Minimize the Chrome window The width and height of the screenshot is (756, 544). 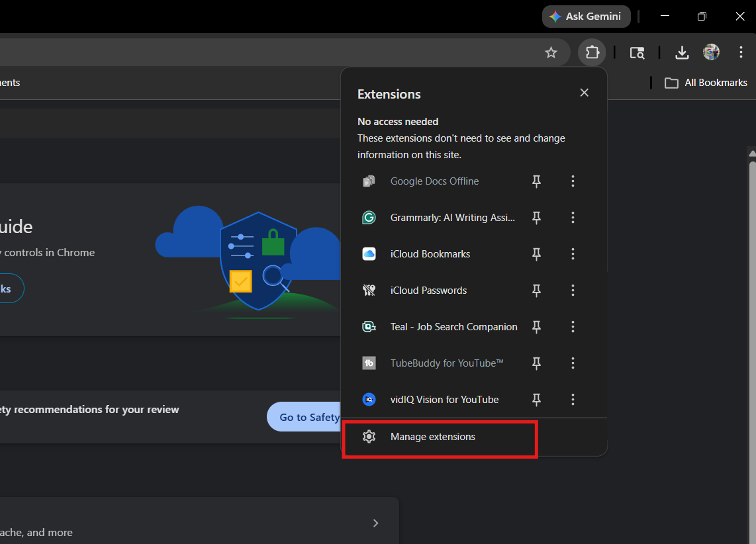(x=665, y=17)
